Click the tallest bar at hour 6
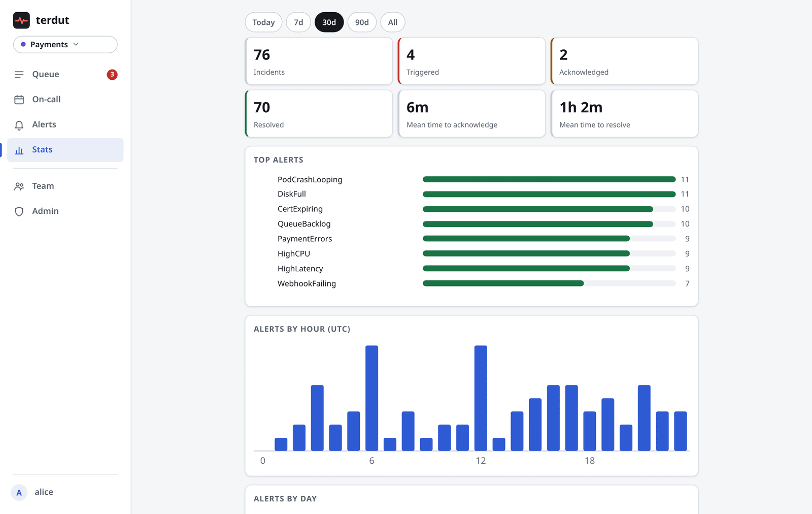Viewport: 812px width, 514px height. coord(372,398)
